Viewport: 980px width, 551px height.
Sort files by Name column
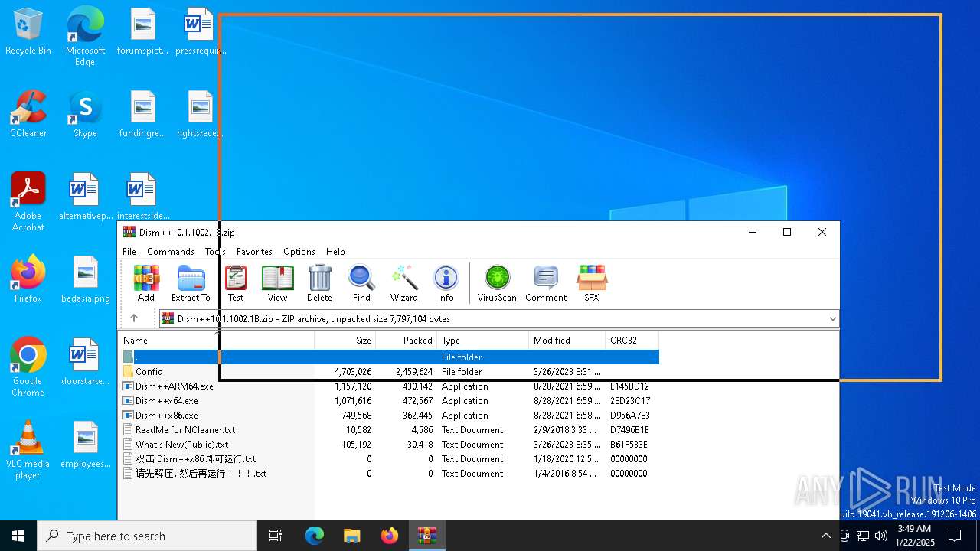216,341
